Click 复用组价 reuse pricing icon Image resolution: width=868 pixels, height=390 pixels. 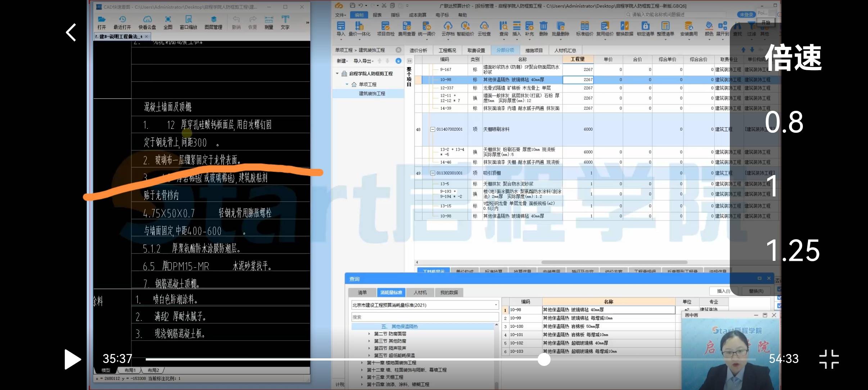pyautogui.click(x=605, y=29)
